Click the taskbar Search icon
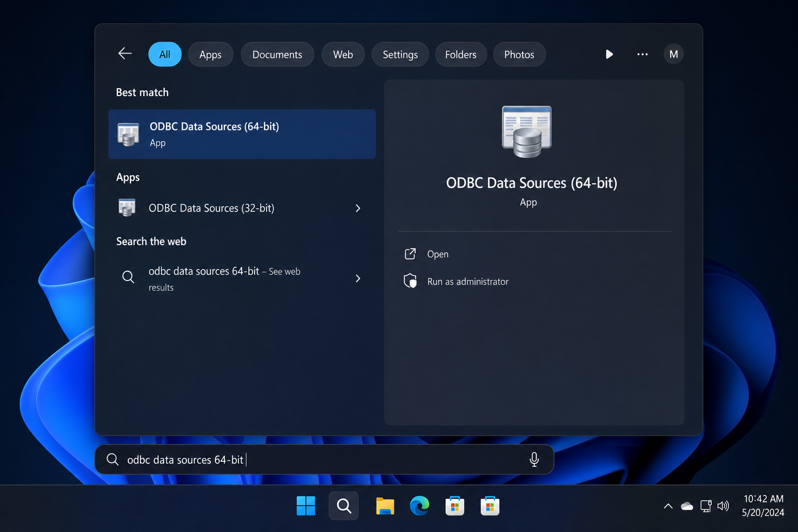 click(344, 506)
